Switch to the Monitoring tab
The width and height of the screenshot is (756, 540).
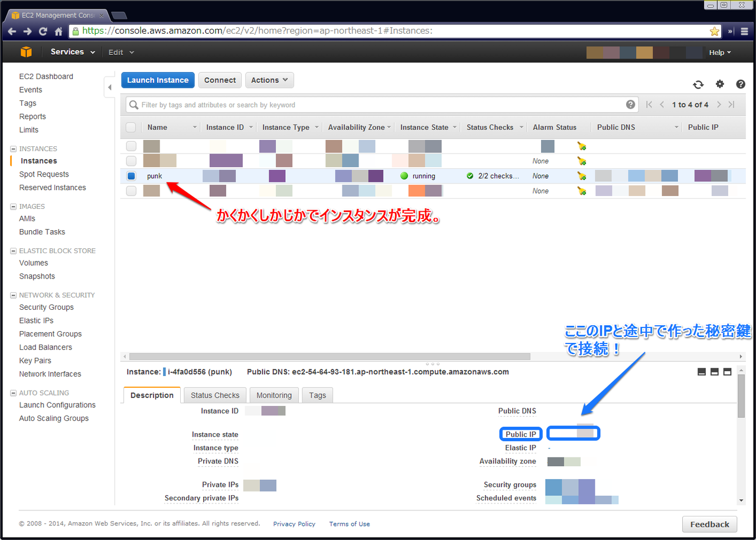[274, 395]
